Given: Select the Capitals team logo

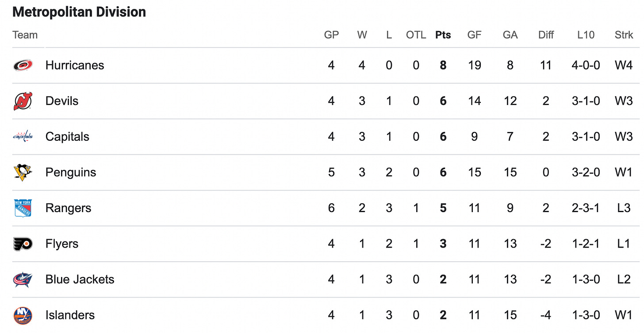Looking at the screenshot, I should point(23,137).
